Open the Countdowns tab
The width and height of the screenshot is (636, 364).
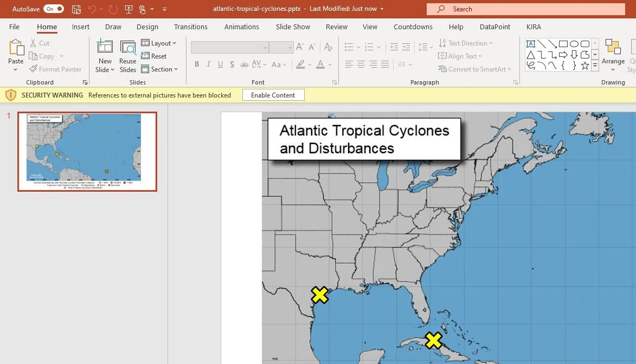[413, 27]
